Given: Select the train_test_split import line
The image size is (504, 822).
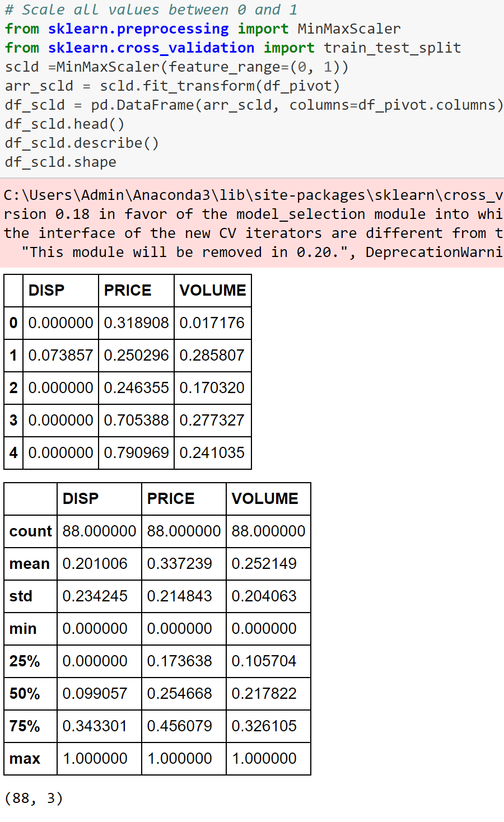Looking at the screenshot, I should tap(233, 48).
